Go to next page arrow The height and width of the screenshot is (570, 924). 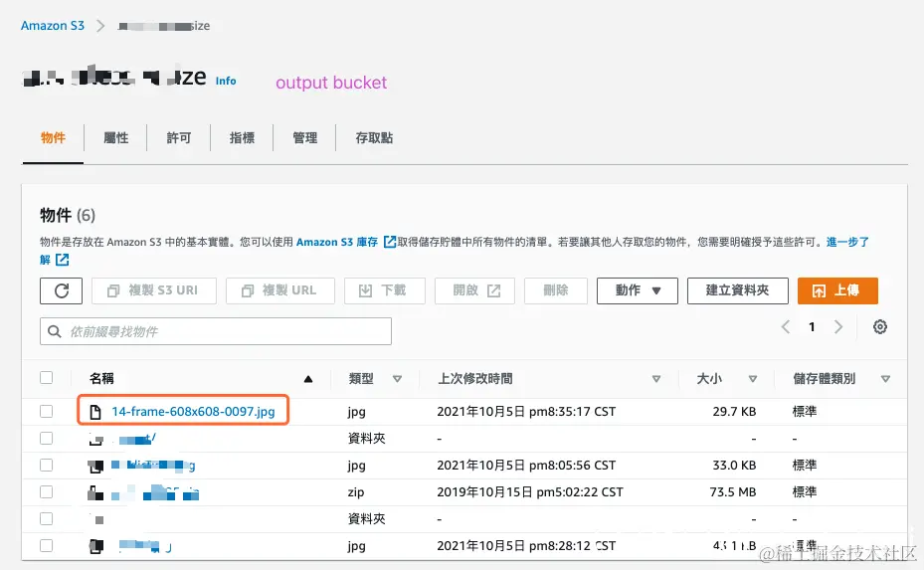pos(837,326)
